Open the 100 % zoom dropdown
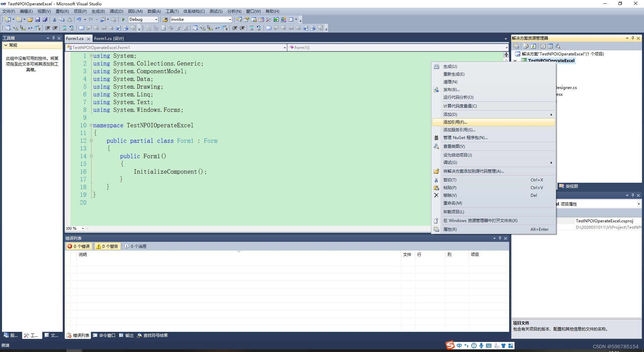 (83, 228)
